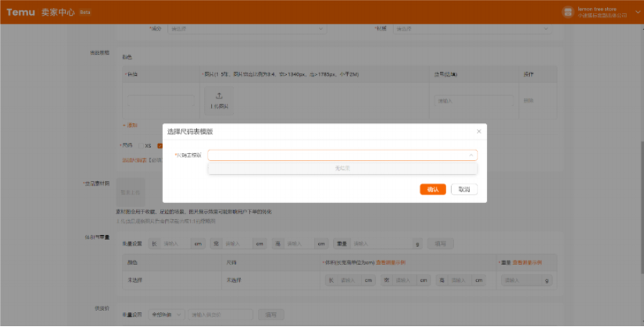Click the Beta badge beside 卖家中心
The image size is (644, 327).
85,12
